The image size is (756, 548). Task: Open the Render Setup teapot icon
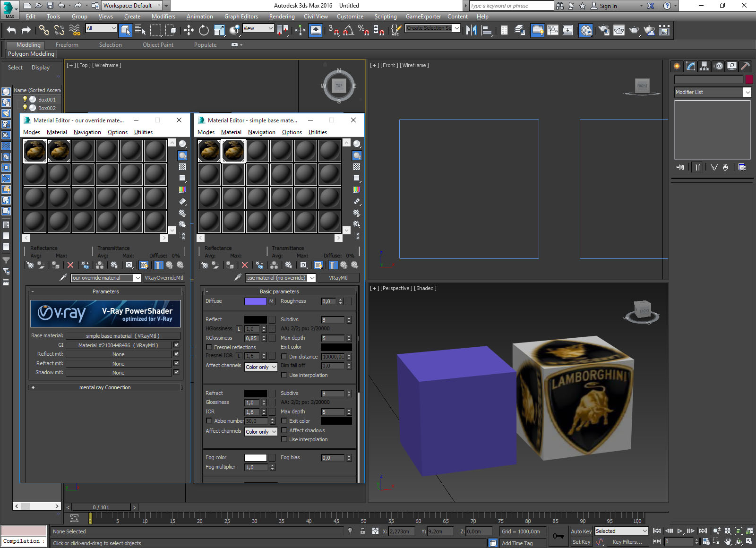pyautogui.click(x=604, y=30)
